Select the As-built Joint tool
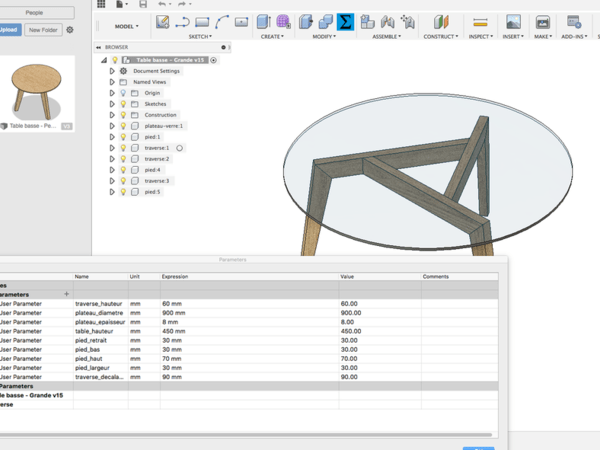This screenshot has height=450, width=600. pyautogui.click(x=408, y=22)
